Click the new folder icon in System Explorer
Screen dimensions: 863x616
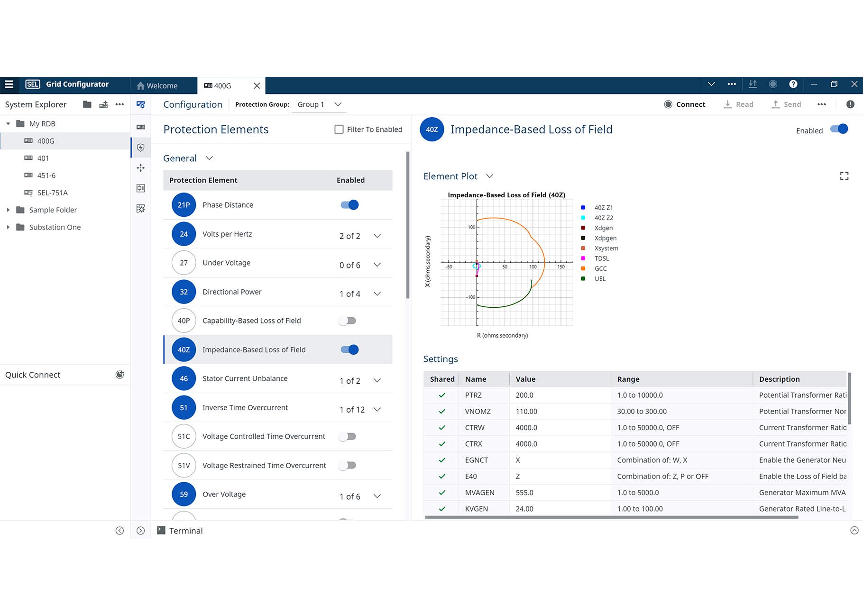click(x=87, y=104)
